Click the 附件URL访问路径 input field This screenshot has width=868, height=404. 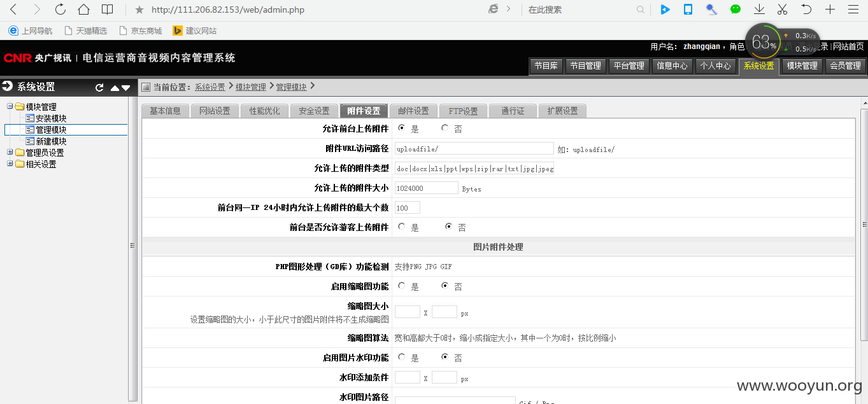(x=474, y=148)
